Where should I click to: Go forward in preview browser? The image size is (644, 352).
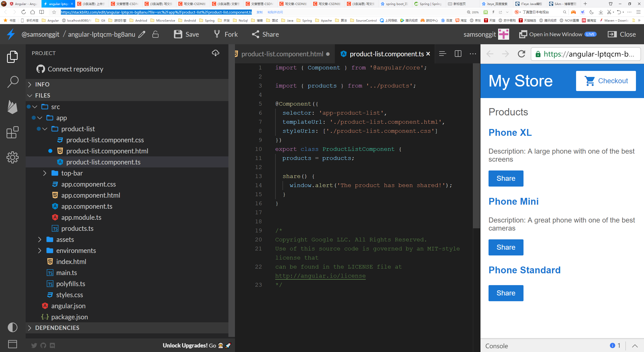[505, 54]
